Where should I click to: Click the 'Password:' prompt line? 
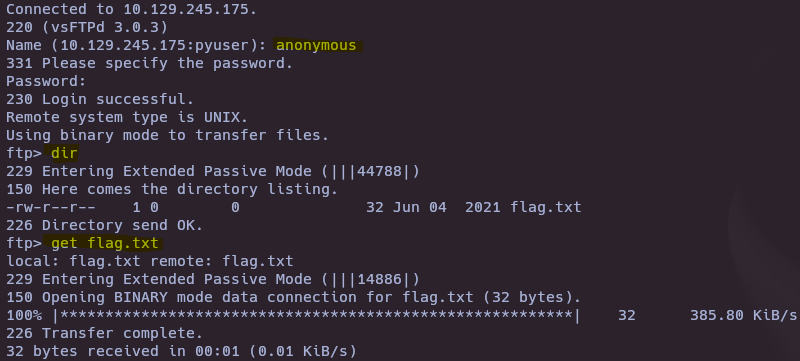[x=46, y=82]
